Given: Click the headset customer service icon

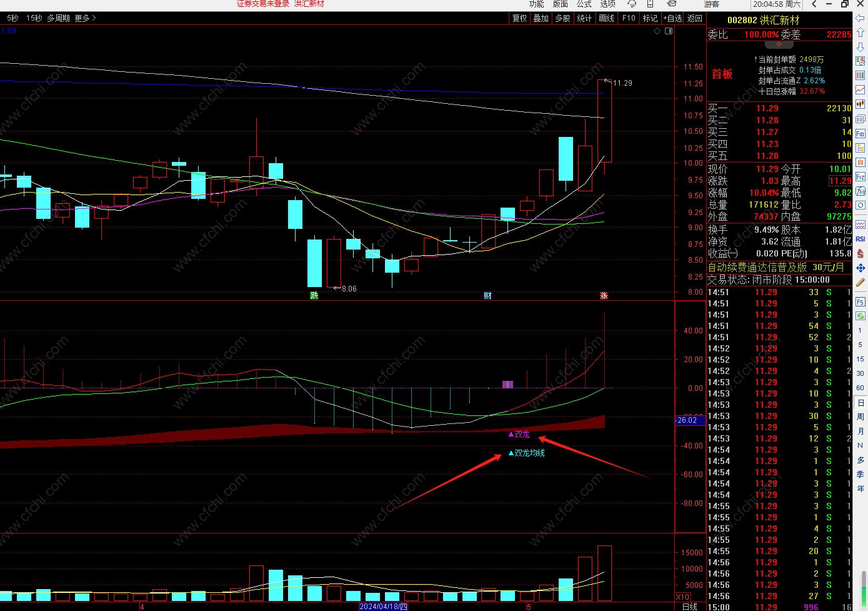Looking at the screenshot, I should (x=632, y=4).
